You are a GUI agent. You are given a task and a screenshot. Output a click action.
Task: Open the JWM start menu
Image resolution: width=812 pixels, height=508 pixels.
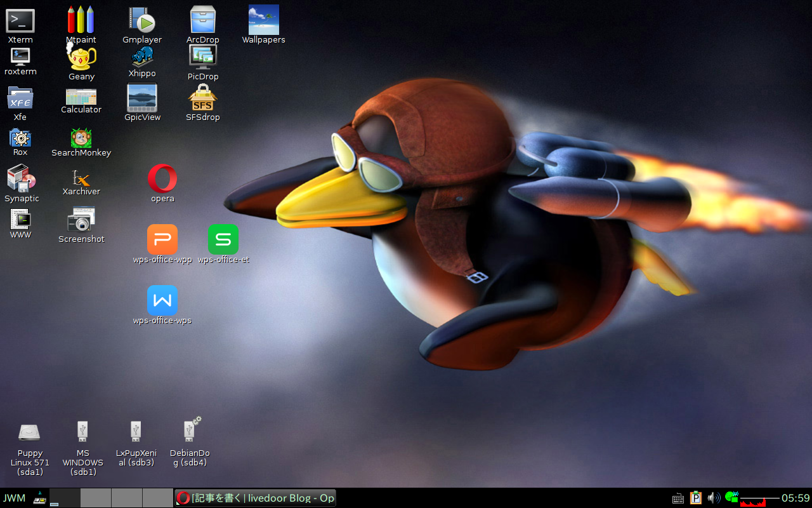15,498
